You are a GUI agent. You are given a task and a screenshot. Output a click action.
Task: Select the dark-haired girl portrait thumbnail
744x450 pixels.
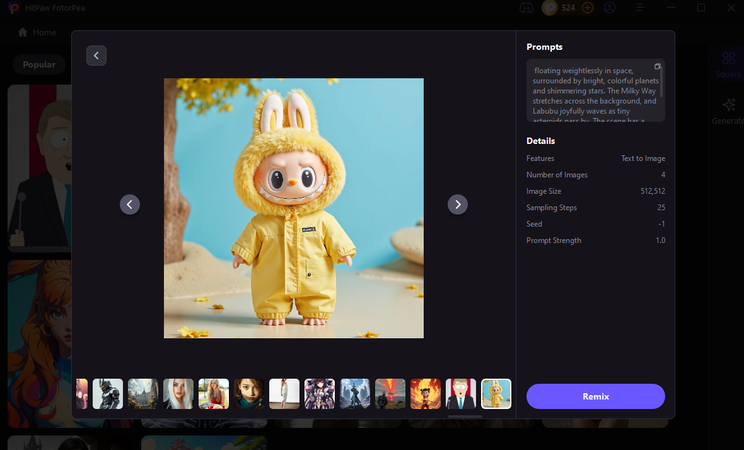pos(249,394)
